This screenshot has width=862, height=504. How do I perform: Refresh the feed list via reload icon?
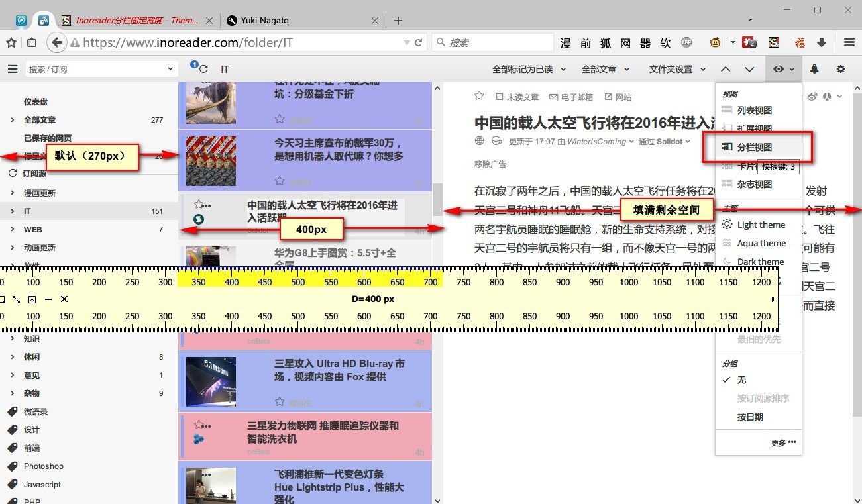coord(203,69)
